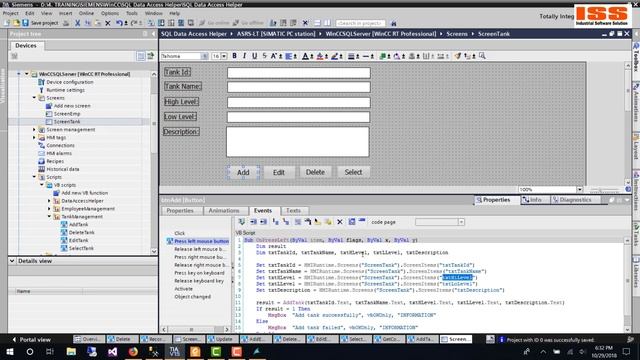The image size is (640, 360).
Task: Open the font size 16 dropdown
Action: [x=224, y=56]
